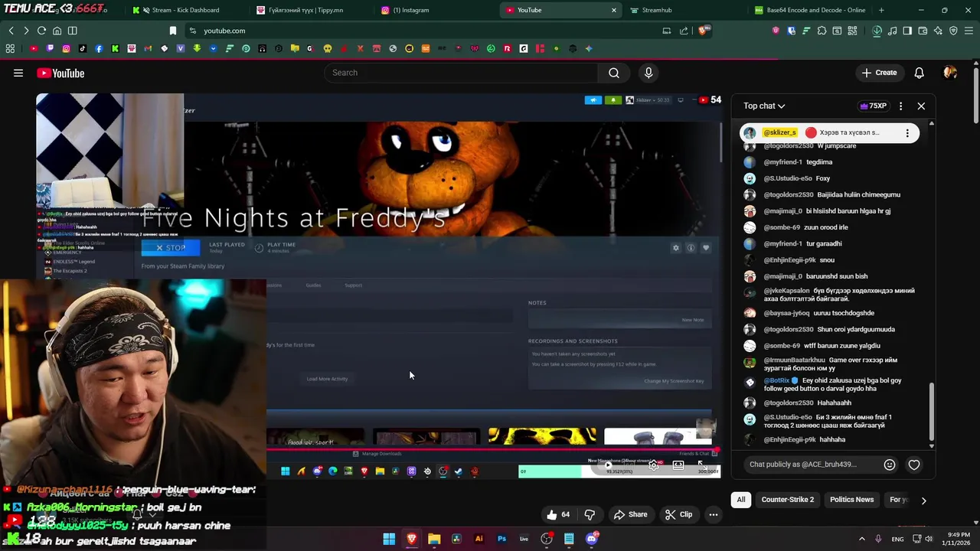Select the Politics News chip
Screen dimensions: 980x551
(x=851, y=500)
